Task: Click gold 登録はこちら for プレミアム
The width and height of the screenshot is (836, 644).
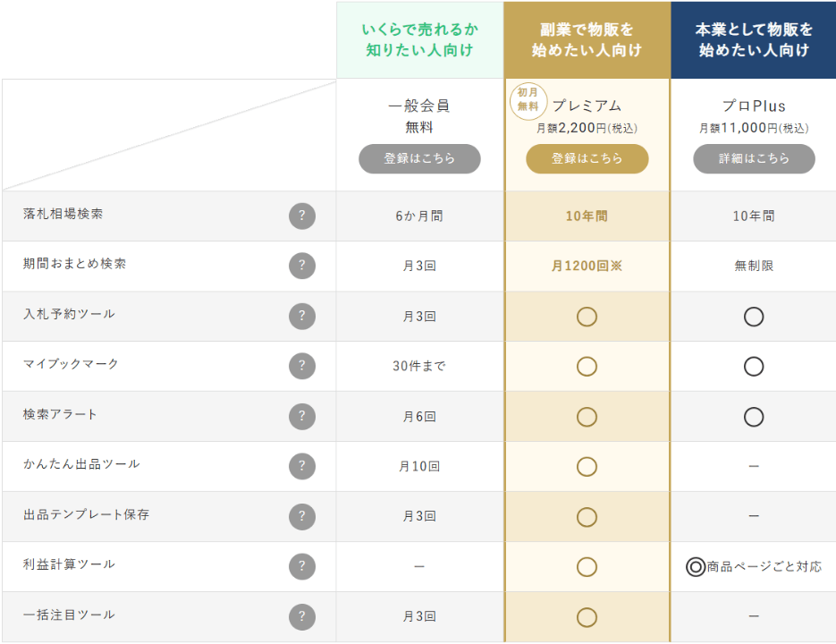Action: tap(587, 158)
